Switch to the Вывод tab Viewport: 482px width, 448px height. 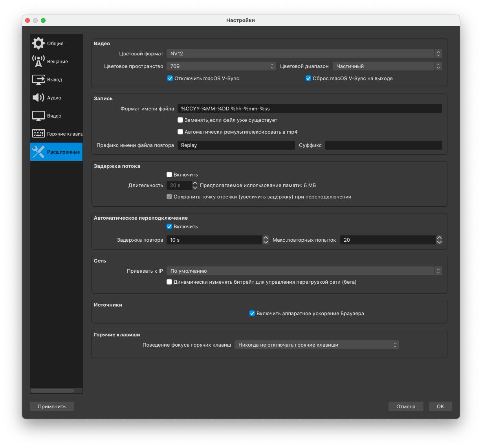click(x=56, y=79)
